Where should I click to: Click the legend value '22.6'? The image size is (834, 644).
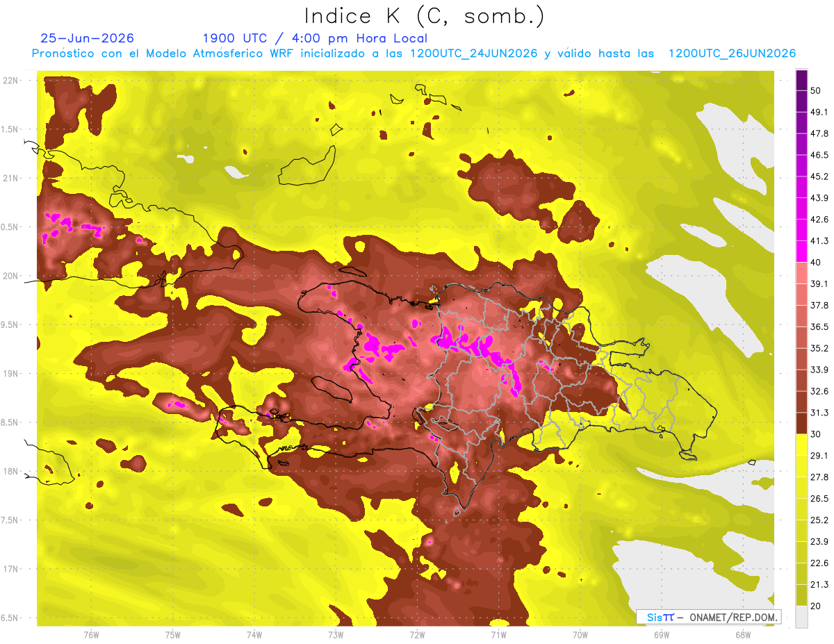coord(819,563)
